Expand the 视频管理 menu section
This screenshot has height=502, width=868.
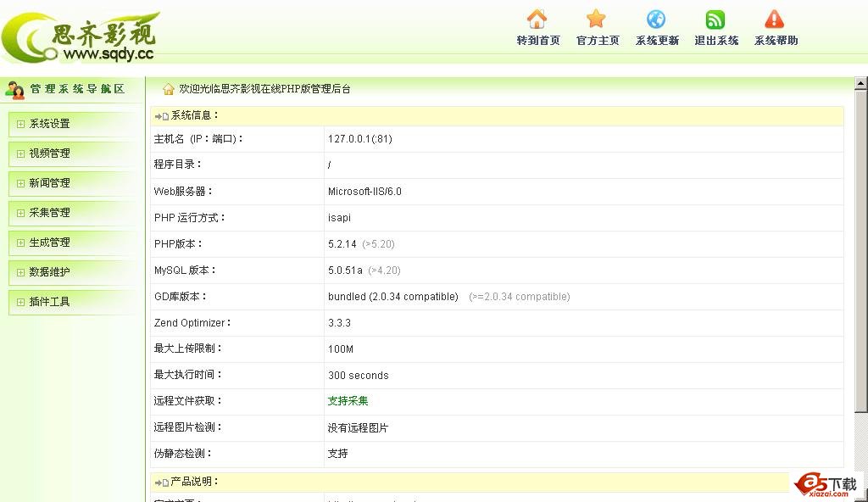(x=49, y=153)
